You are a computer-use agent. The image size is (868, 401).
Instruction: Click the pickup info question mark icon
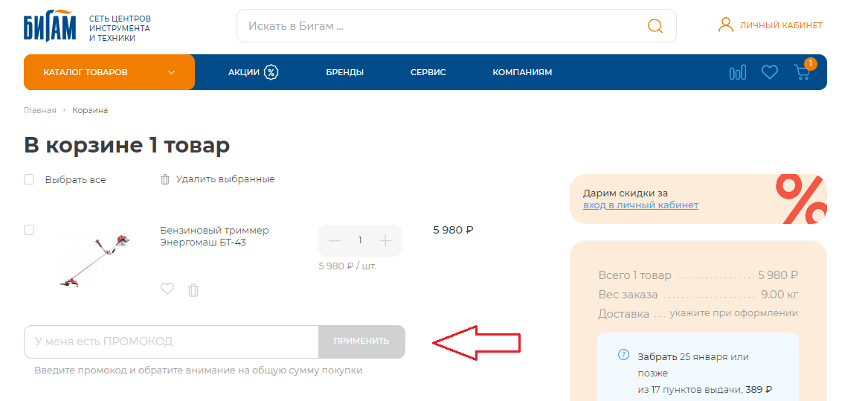coord(623,354)
